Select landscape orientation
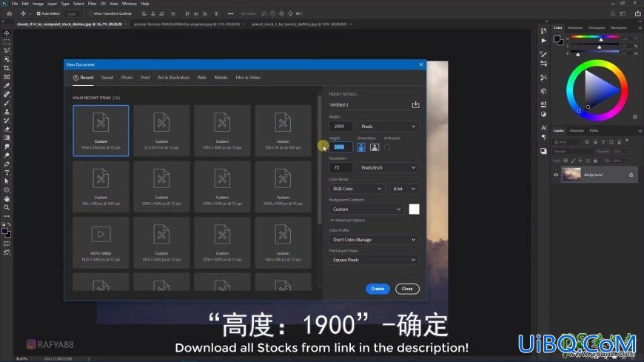The width and height of the screenshot is (644, 362). [374, 147]
